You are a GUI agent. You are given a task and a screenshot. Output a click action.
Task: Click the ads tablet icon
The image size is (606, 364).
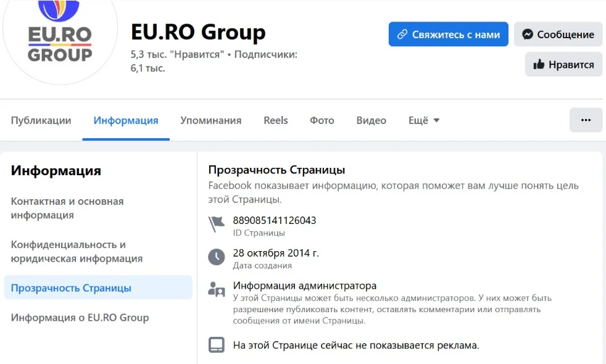click(217, 345)
